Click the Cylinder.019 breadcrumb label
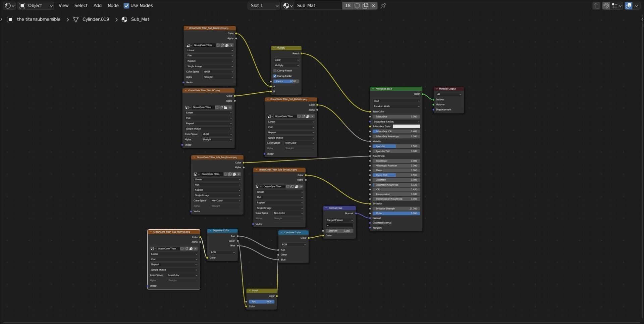This screenshot has height=324, width=644. tap(96, 19)
